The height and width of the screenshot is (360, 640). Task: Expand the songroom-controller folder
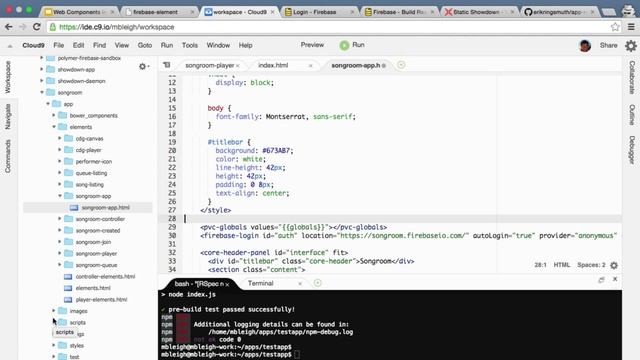click(60, 219)
